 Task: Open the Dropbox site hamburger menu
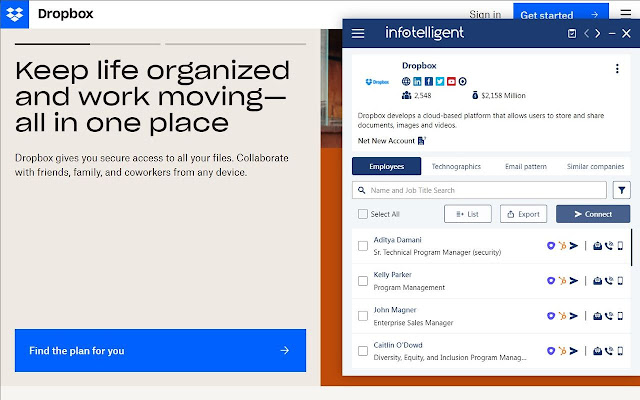[626, 13]
